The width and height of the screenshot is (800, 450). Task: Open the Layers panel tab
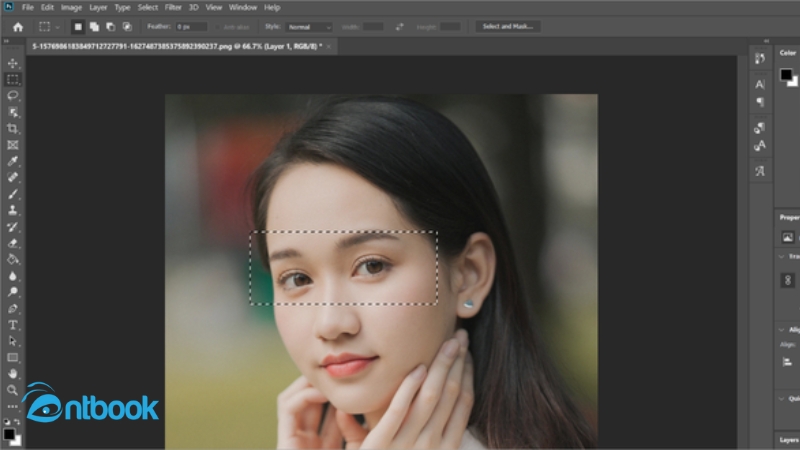pyautogui.click(x=789, y=440)
